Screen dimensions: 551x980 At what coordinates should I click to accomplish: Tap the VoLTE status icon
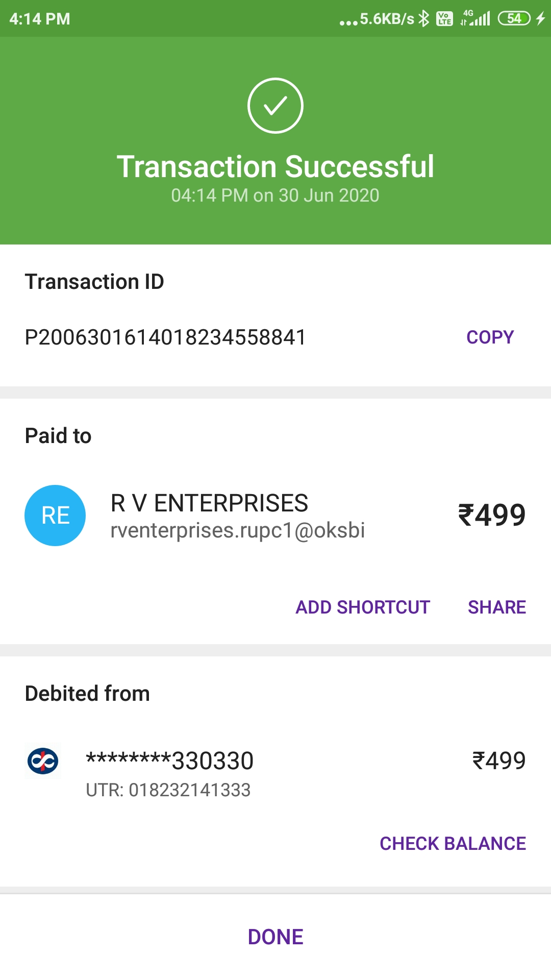[444, 19]
